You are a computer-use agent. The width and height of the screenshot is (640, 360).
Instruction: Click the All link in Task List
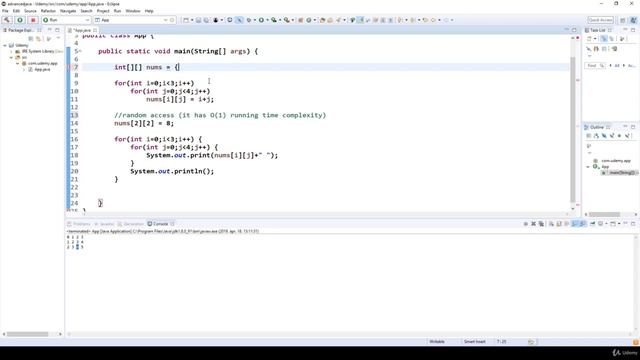pyautogui.click(x=617, y=65)
